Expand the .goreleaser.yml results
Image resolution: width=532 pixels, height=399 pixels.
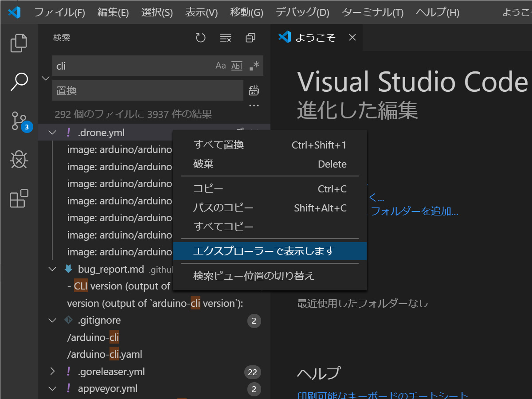(52, 372)
